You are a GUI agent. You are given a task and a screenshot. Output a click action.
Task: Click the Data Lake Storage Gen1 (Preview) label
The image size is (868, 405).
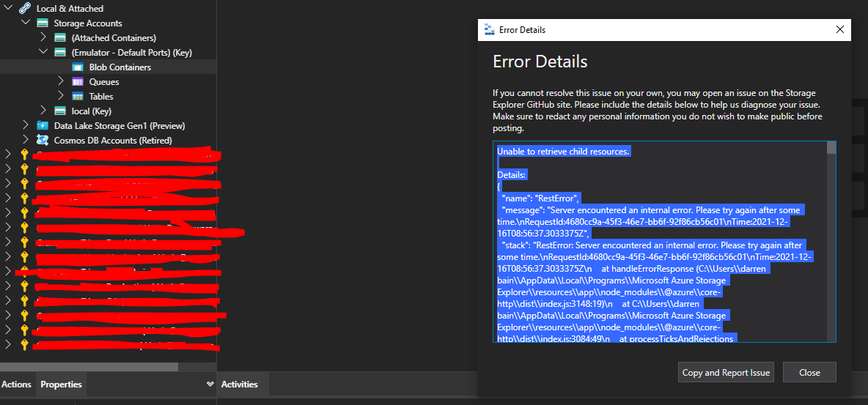(x=119, y=125)
